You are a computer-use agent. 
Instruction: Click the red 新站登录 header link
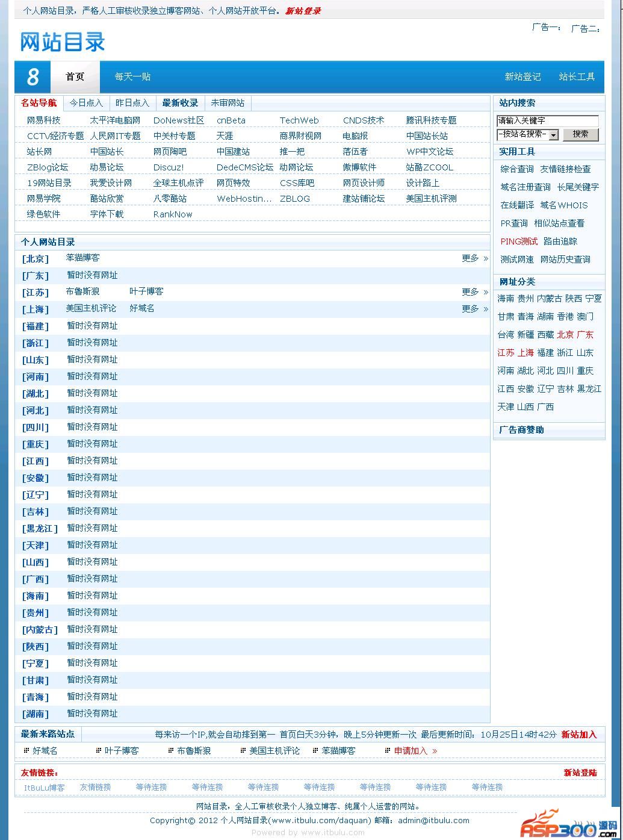303,11
